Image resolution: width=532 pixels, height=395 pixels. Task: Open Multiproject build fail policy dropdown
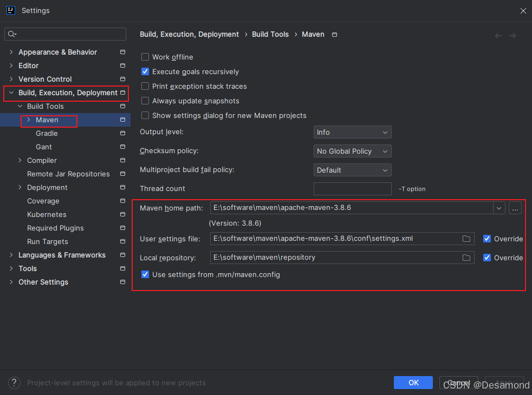pos(352,170)
